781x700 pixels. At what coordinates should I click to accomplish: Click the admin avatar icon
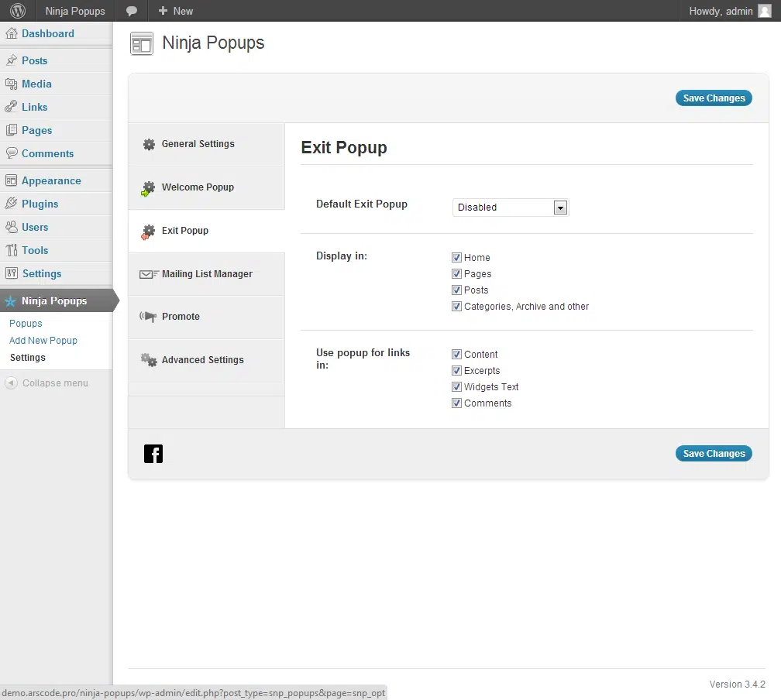[764, 11]
